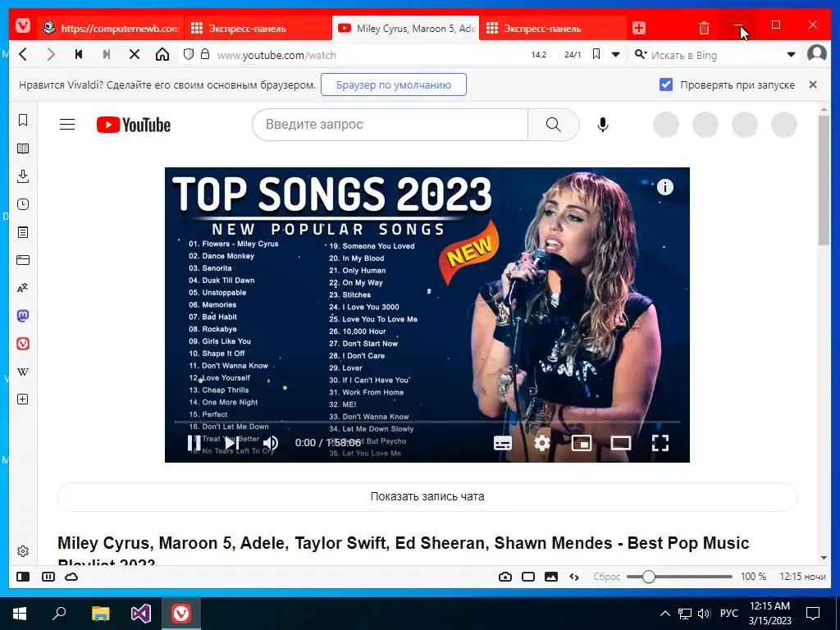Select the Miley Cyrus YouTube tab
The image size is (840, 630).
click(x=405, y=28)
